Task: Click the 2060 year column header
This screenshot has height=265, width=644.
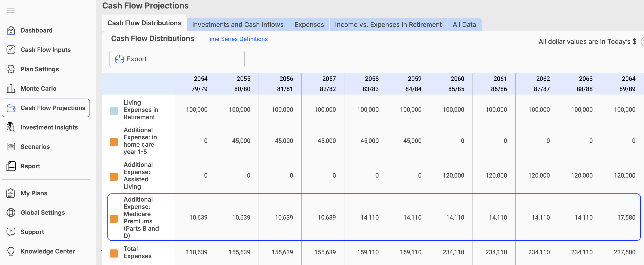Action: 457,79
